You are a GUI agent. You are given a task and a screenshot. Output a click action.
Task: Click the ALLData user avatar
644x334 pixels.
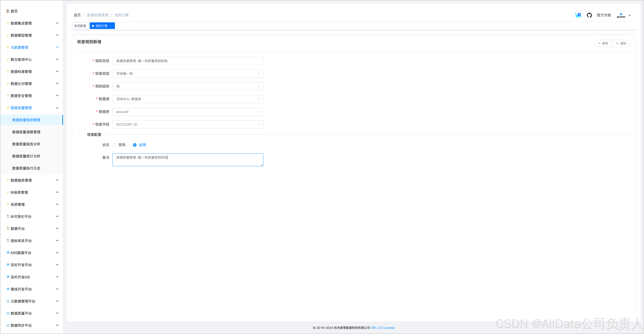621,15
